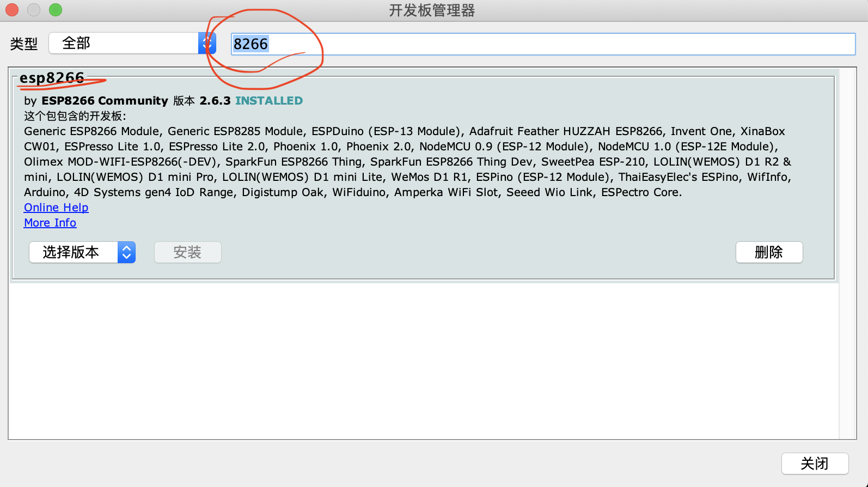Click the 类型 label
Image resolution: width=868 pixels, height=487 pixels.
(x=24, y=44)
